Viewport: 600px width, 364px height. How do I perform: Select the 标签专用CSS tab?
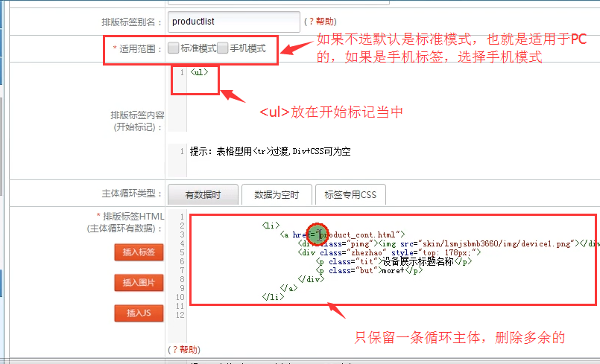(350, 194)
